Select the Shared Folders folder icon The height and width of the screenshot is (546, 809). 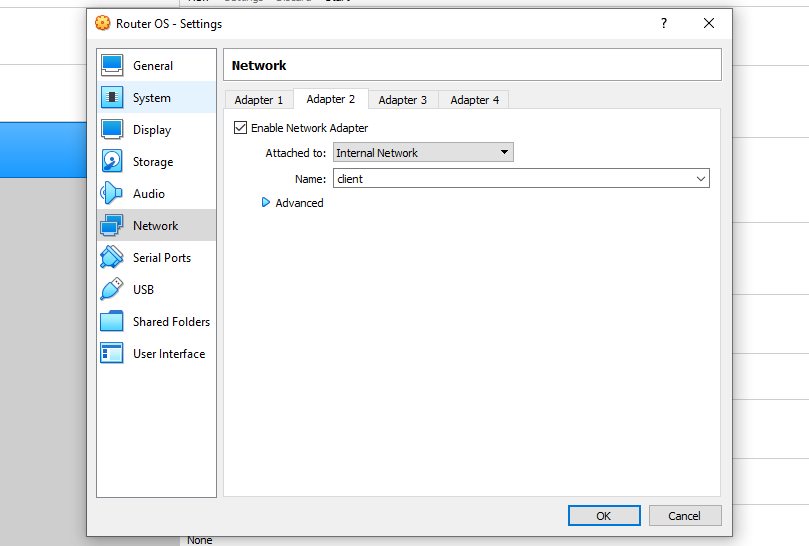112,322
